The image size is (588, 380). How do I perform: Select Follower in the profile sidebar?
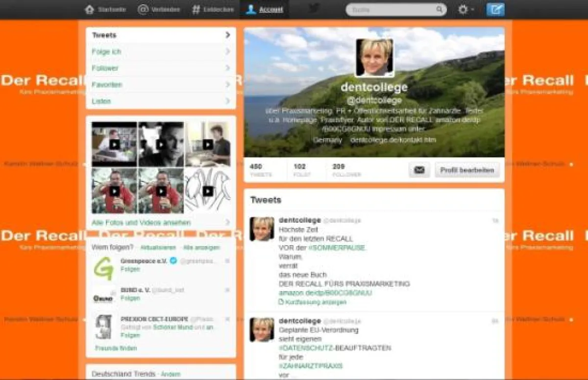pyautogui.click(x=105, y=68)
